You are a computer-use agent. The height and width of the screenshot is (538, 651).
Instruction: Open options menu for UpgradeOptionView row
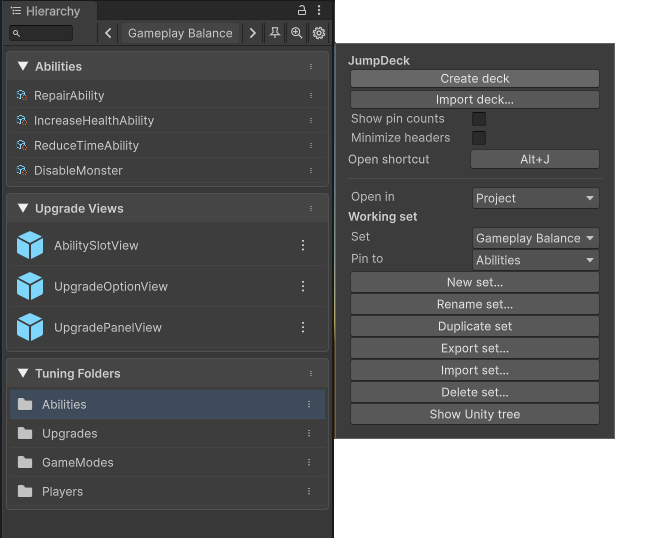click(303, 286)
